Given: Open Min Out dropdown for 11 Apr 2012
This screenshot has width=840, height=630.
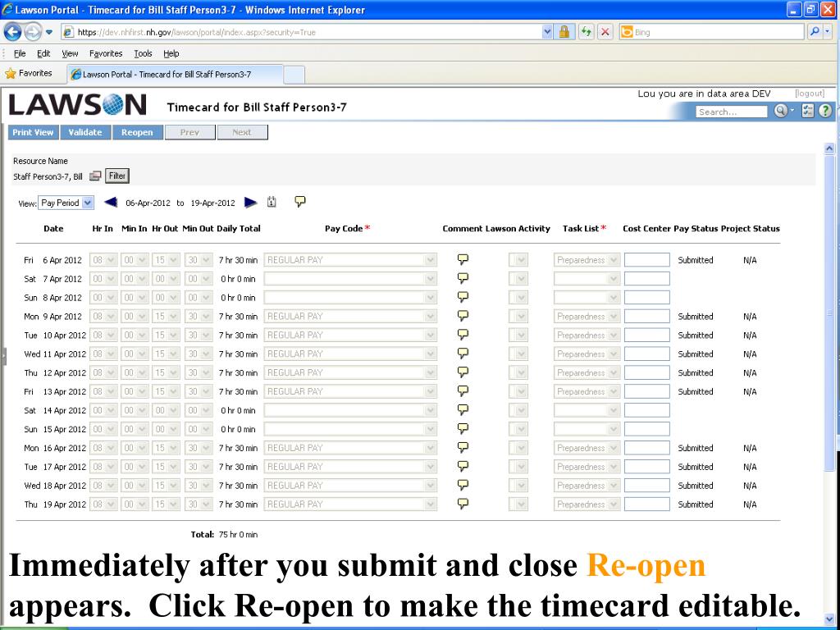Looking at the screenshot, I should coord(199,354).
